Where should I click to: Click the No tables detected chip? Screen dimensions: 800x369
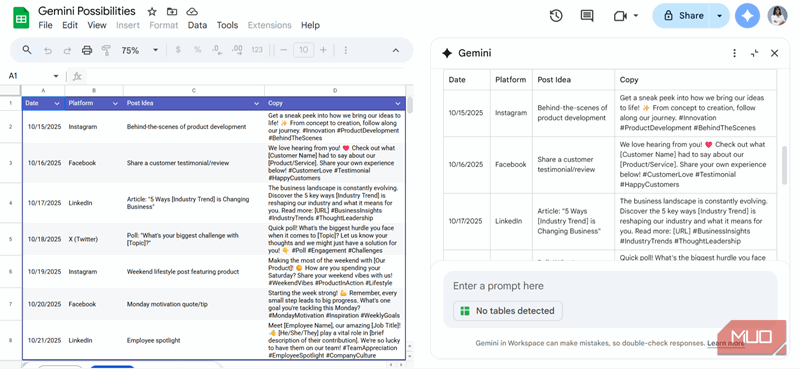pos(508,311)
